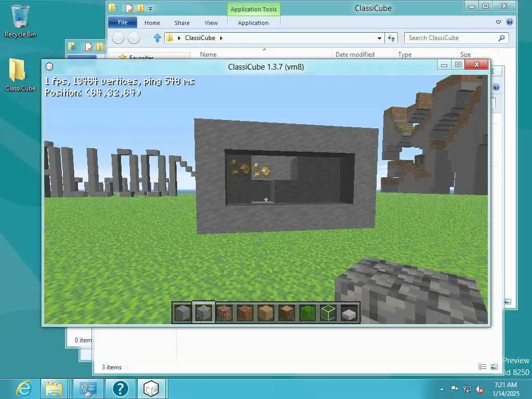
Task: Switch to details view in Explorer
Action: (482, 367)
